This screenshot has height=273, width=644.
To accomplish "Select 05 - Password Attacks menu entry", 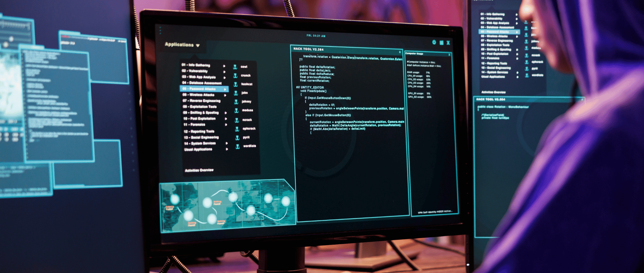I will 204,89.
